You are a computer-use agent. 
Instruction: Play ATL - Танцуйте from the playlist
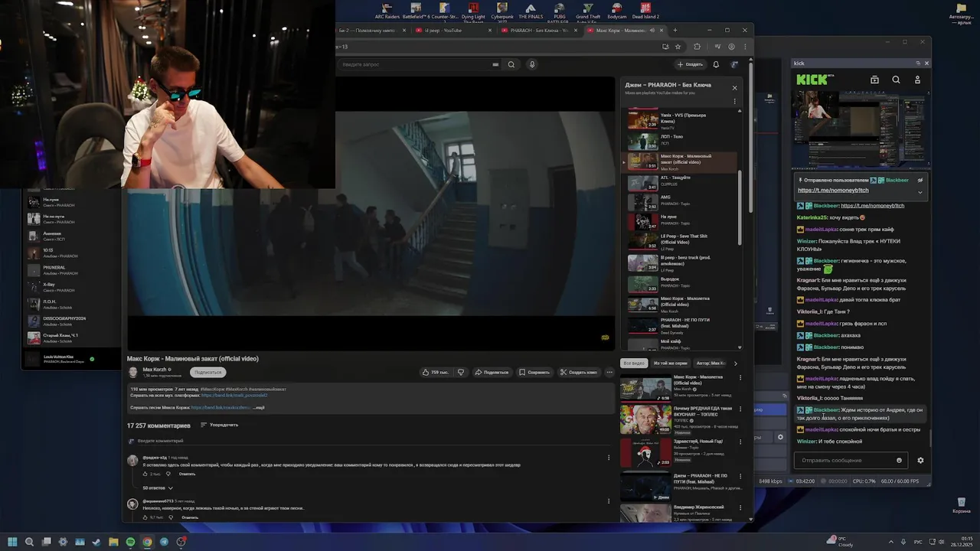pos(681,182)
